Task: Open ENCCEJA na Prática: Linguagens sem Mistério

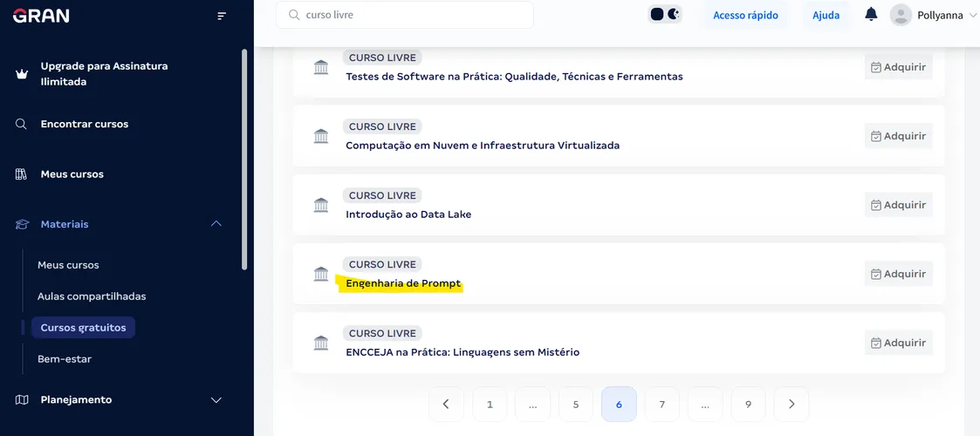Action: (x=463, y=352)
